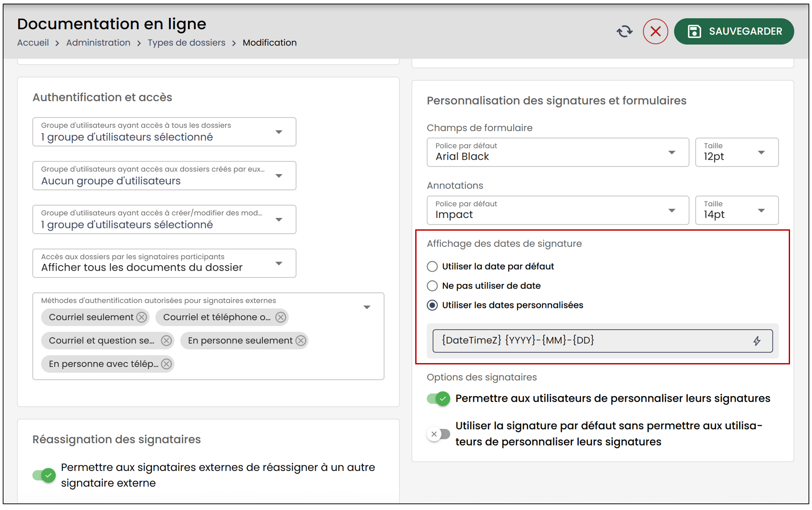Remove the 'En personne avec télép...' chip
The height and width of the screenshot is (510, 812).
(166, 364)
